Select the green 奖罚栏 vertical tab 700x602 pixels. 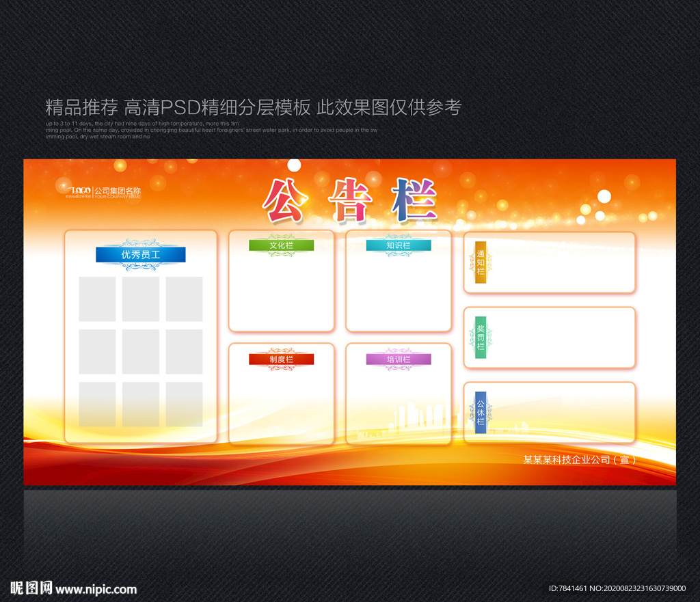(x=480, y=337)
